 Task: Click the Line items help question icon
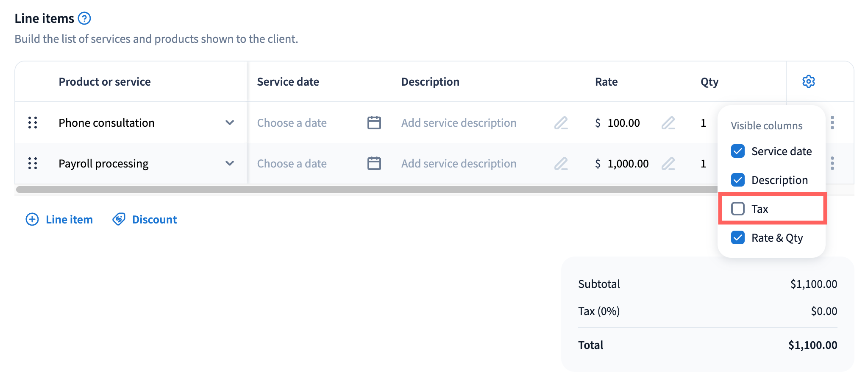click(x=84, y=19)
